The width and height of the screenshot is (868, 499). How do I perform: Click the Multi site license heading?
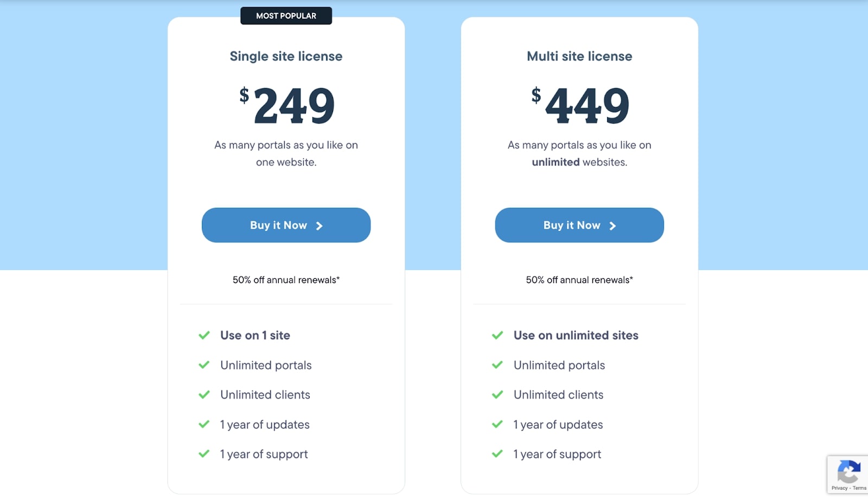tap(579, 56)
